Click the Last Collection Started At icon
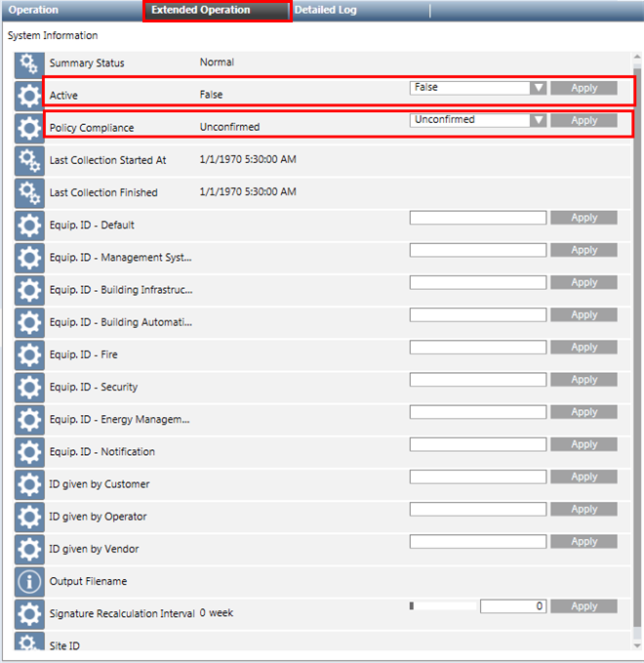Viewport: 644px width, 663px height. coord(30,160)
